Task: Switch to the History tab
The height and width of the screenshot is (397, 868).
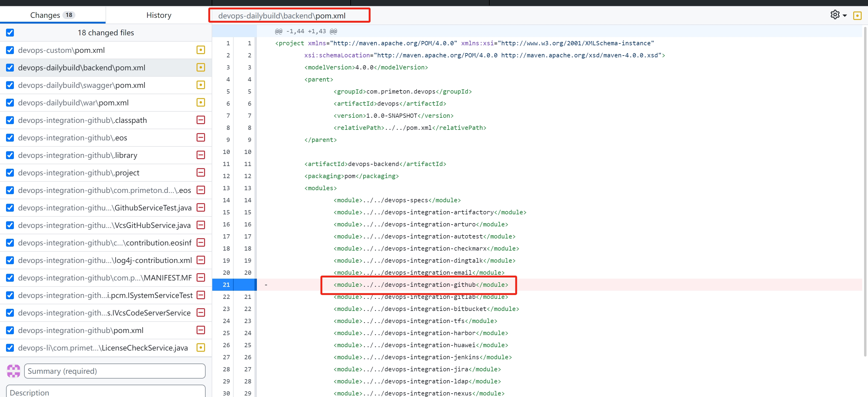Action: 159,15
